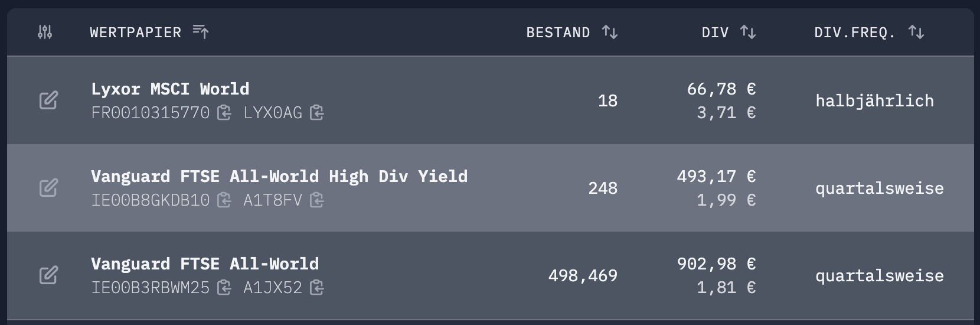Copy ISIN IE00B3RBWM25 to clipboard
Screen dimensions: 980x325
[x=224, y=288]
